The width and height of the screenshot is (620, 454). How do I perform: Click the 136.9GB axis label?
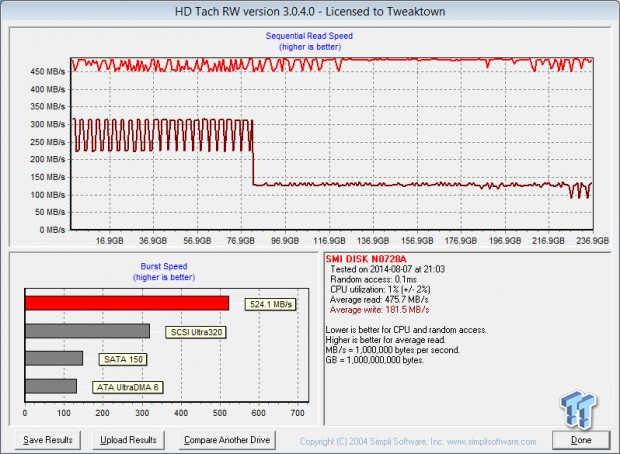click(x=372, y=240)
